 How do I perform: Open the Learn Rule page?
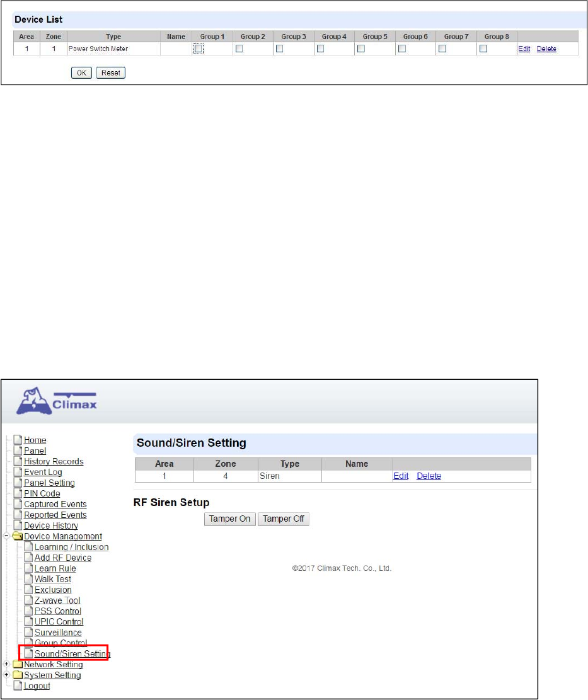coord(55,569)
